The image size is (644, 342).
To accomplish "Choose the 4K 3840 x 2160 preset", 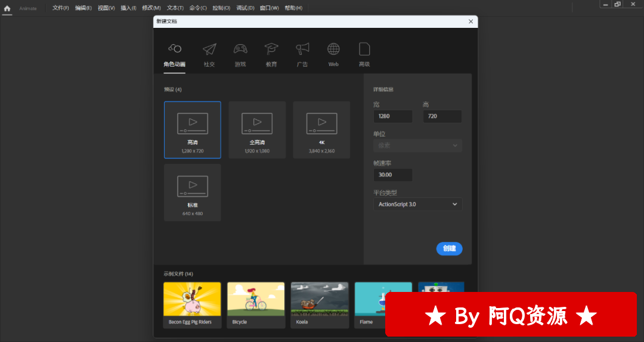I will click(321, 130).
